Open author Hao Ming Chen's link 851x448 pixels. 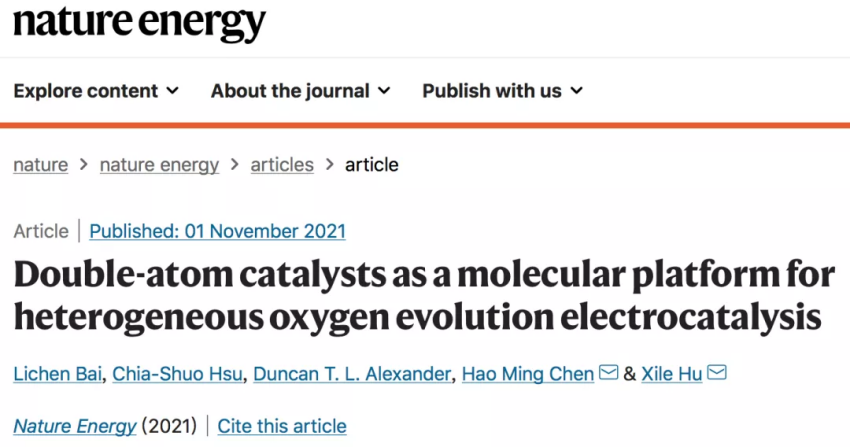tap(528, 374)
